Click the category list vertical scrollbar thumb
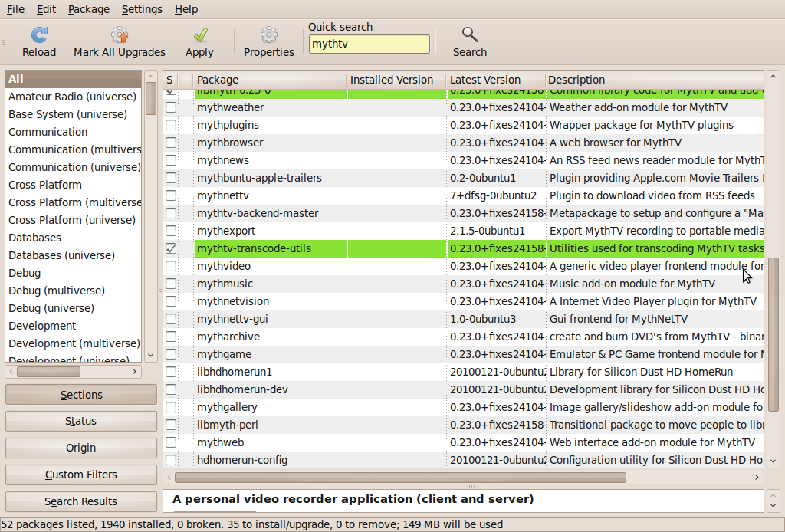This screenshot has width=785, height=532. tap(151, 99)
